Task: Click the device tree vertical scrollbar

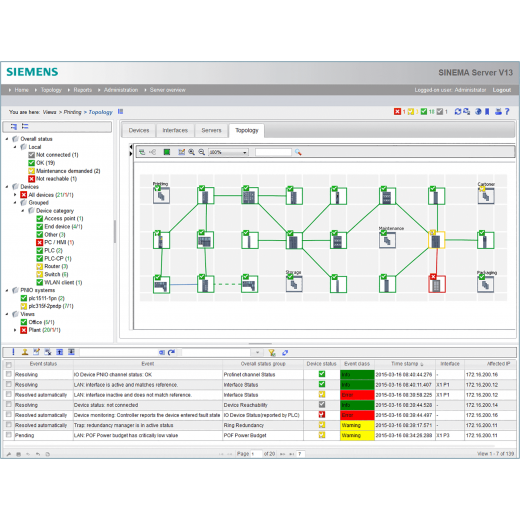Action: click(x=115, y=231)
